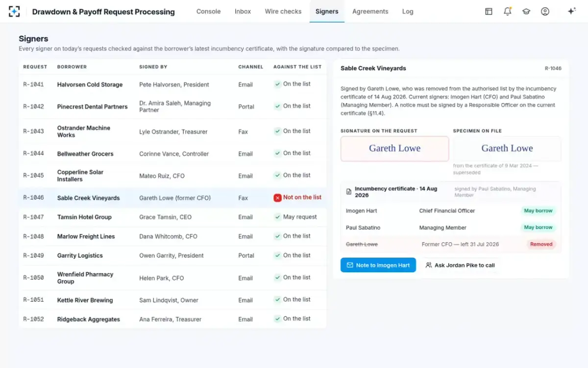Click the app logo icon
Viewport: 588px width, 368px height.
point(14,11)
